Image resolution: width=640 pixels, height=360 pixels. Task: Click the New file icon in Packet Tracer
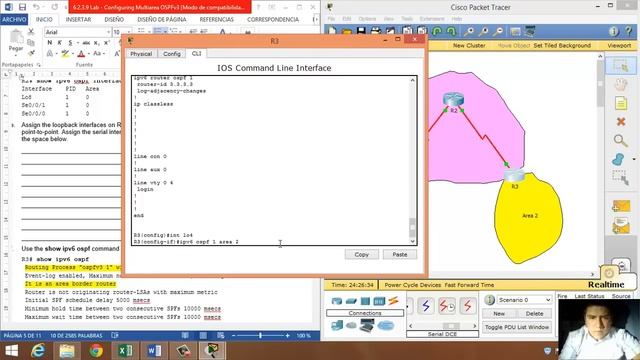pos(332,31)
